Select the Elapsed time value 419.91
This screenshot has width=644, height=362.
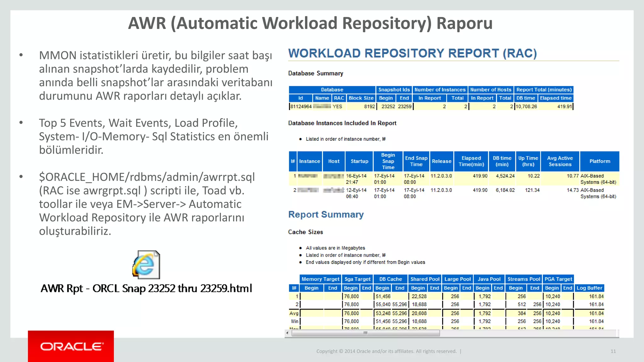click(x=564, y=107)
